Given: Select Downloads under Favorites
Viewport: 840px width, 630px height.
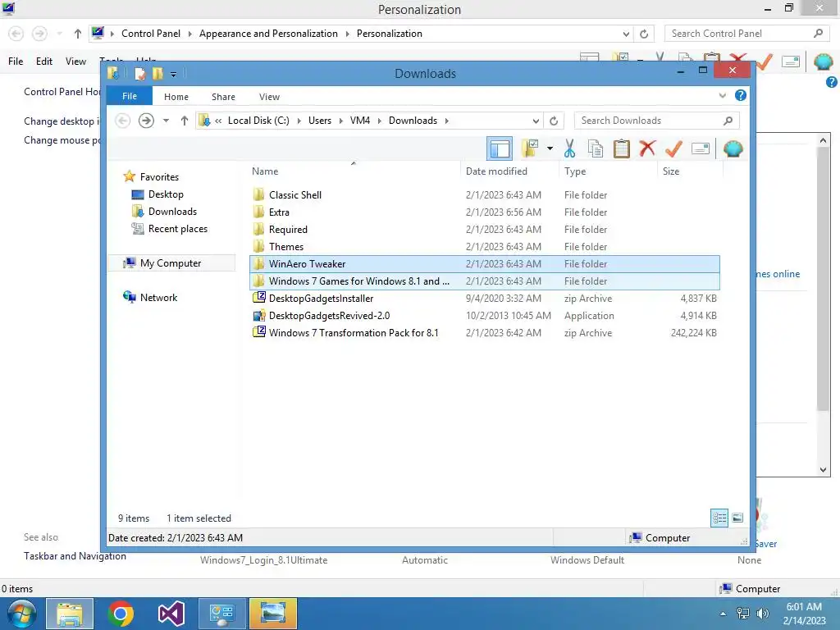Looking at the screenshot, I should [x=172, y=211].
